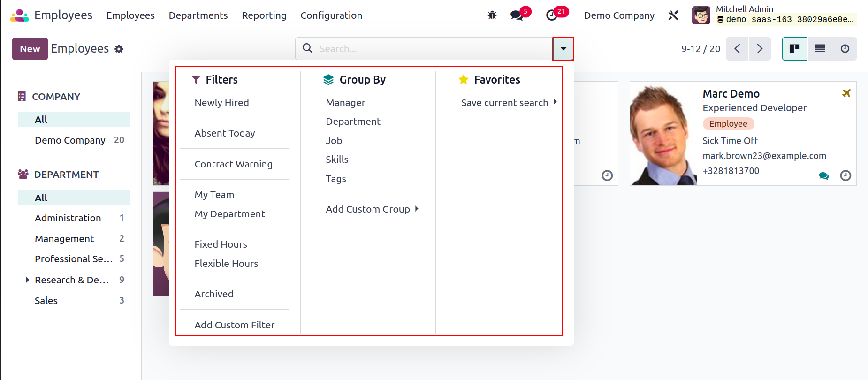Image resolution: width=868 pixels, height=380 pixels.
Task: Apply the Archived filter
Action: click(214, 294)
